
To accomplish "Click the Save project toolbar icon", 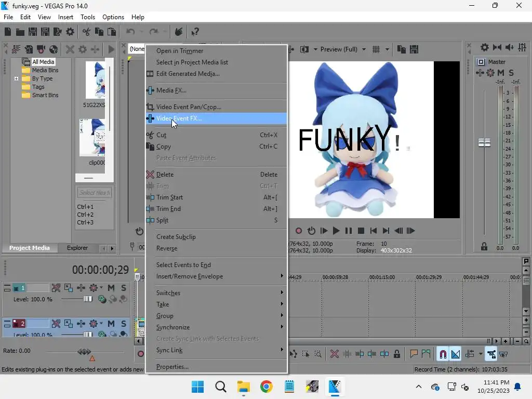I will 33,32.
